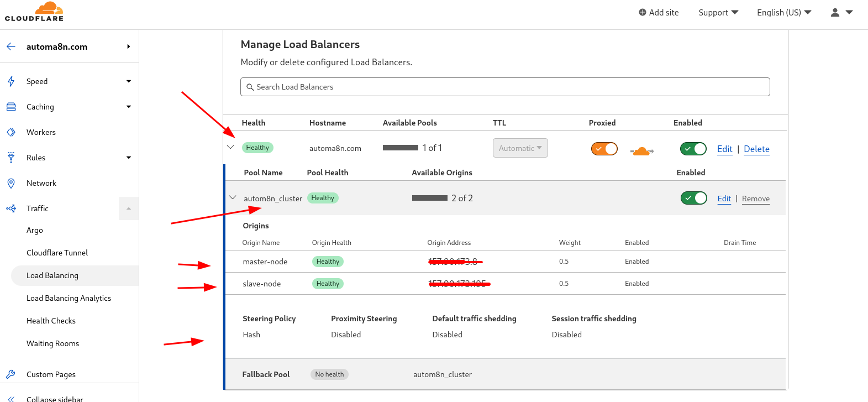The height and width of the screenshot is (402, 868).
Task: Click the Available Pools 1 of 1 bar
Action: tap(401, 148)
